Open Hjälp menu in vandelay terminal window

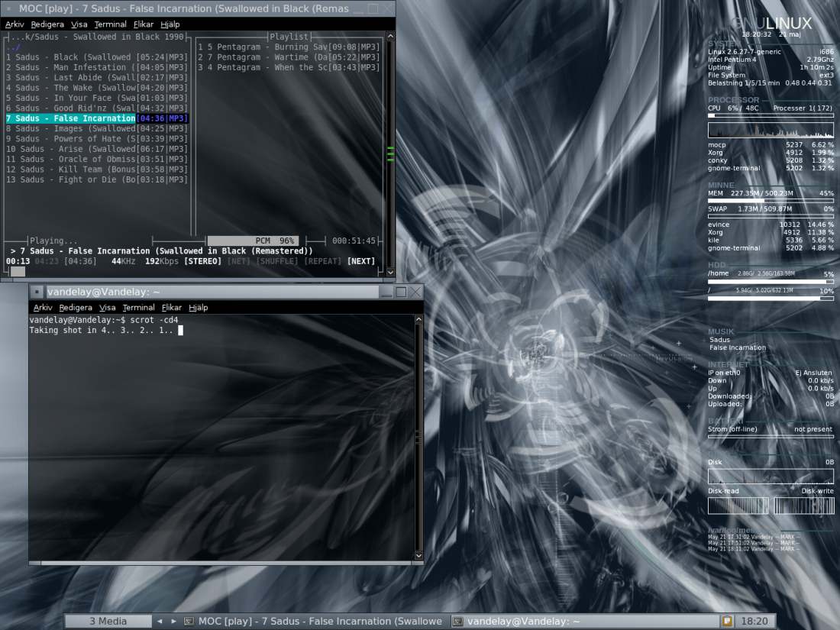(199, 307)
